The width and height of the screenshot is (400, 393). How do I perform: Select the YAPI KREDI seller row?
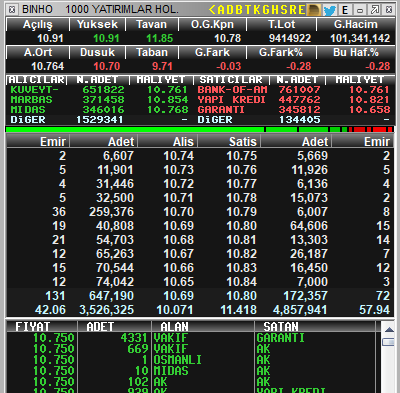pos(294,100)
